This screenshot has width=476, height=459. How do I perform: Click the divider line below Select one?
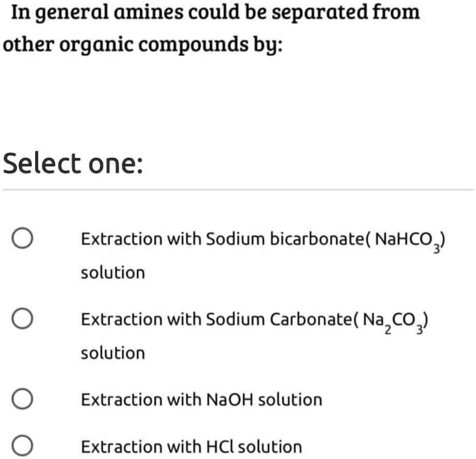tap(238, 189)
